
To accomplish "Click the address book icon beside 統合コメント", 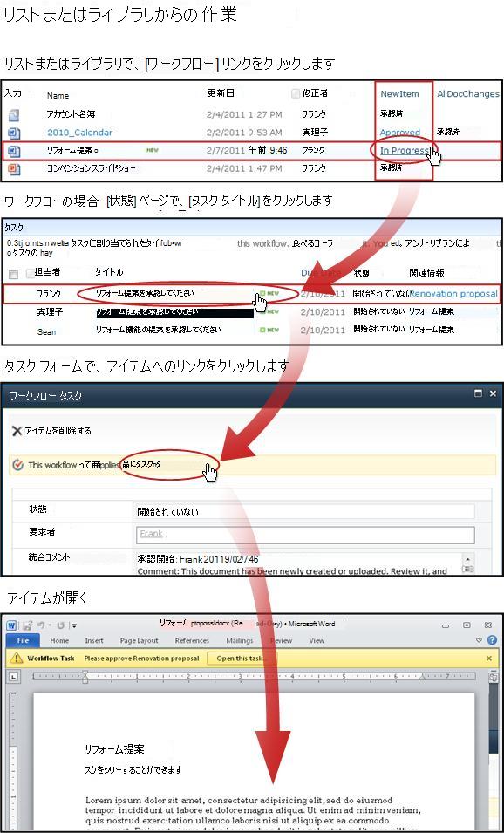I will pos(468,569).
